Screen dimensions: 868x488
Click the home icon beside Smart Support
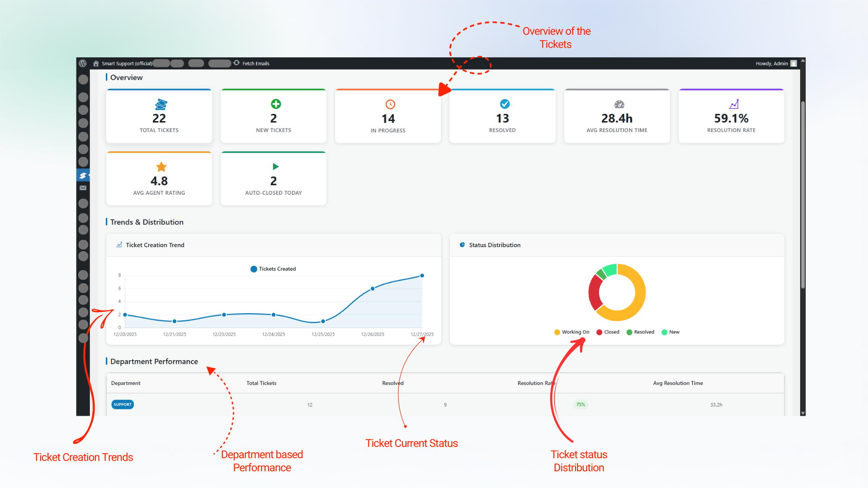click(x=96, y=63)
